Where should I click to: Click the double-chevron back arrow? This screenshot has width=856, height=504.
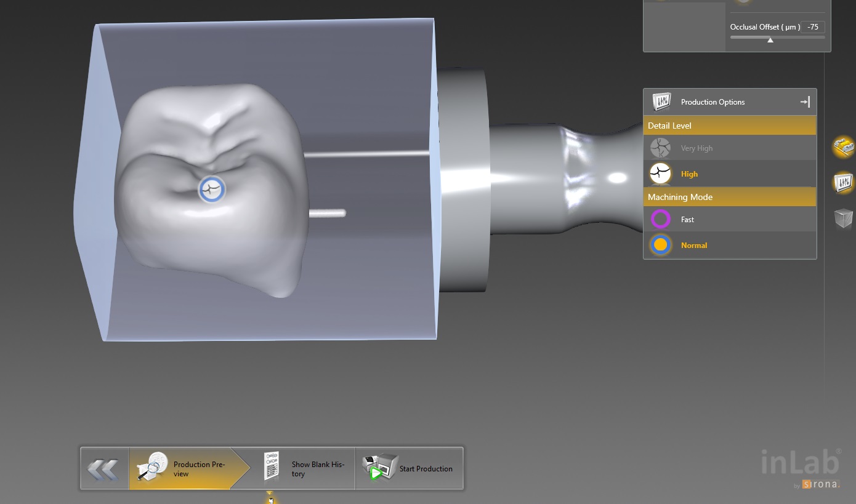point(103,469)
